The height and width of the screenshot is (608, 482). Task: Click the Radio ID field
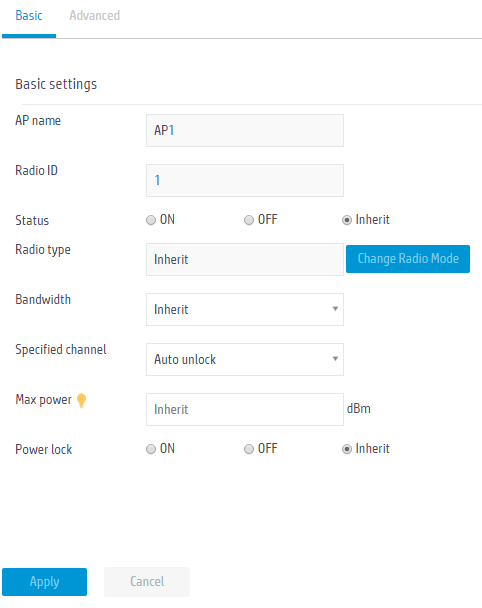(x=245, y=180)
